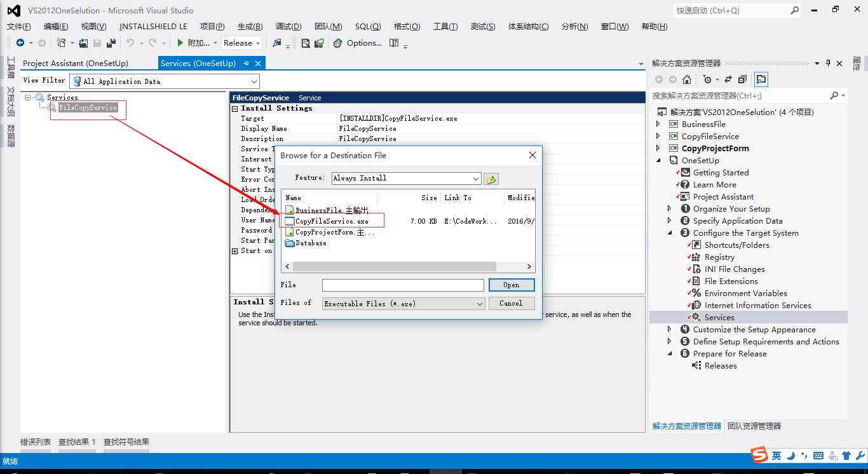Select Registry under Configure the Target System
This screenshot has height=474, width=868.
[x=719, y=257]
